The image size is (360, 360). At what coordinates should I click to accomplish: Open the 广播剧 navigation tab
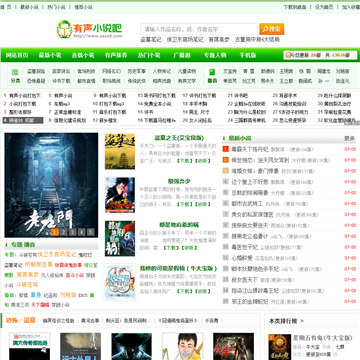click(182, 55)
